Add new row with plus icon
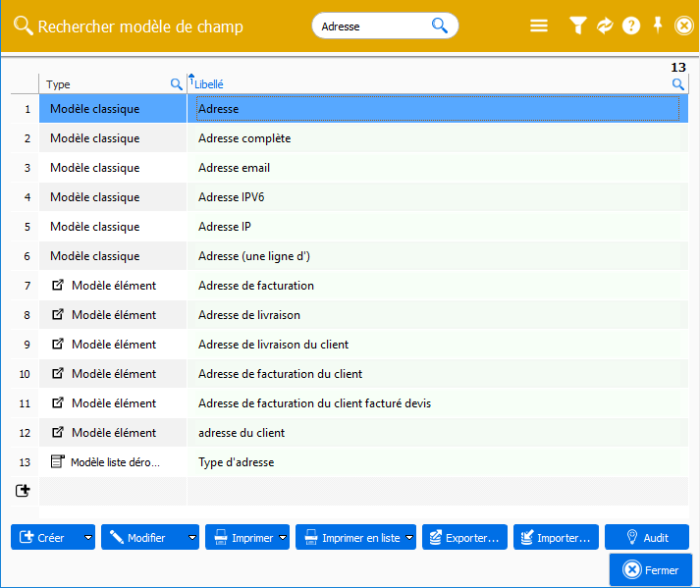 click(24, 490)
